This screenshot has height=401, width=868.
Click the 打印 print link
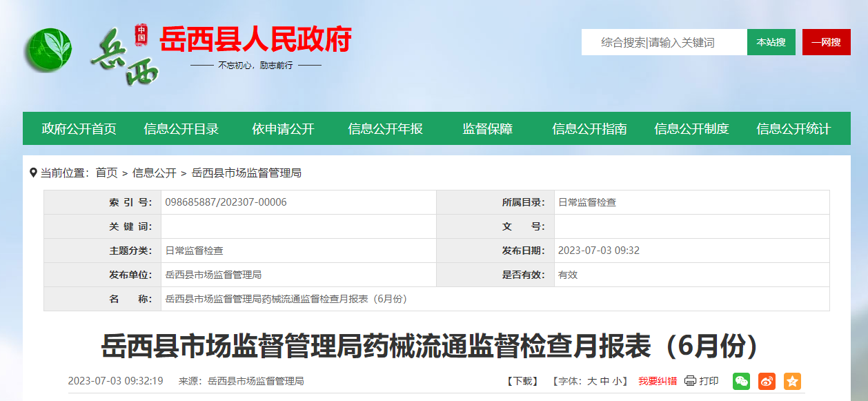coord(709,381)
